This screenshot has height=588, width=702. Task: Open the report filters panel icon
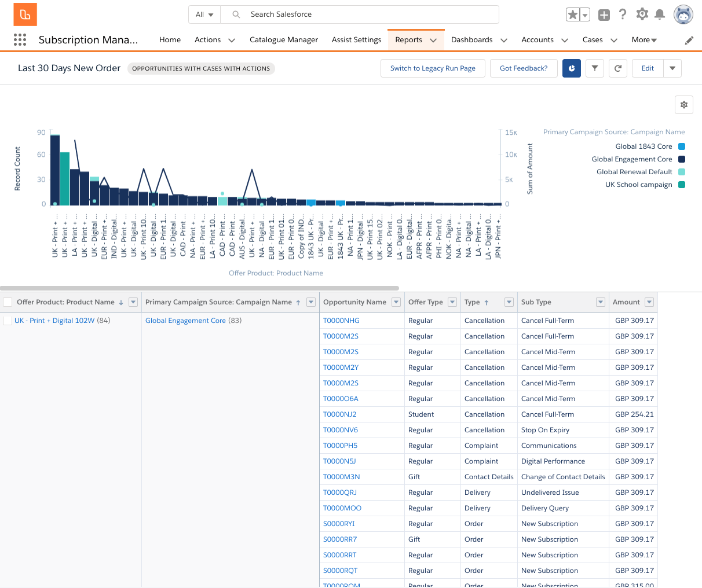[595, 68]
